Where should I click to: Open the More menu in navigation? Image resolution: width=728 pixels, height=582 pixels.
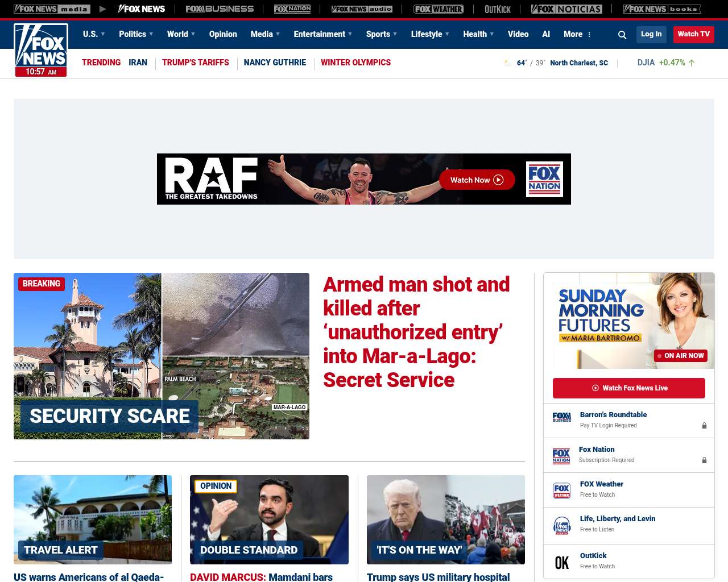tap(577, 34)
